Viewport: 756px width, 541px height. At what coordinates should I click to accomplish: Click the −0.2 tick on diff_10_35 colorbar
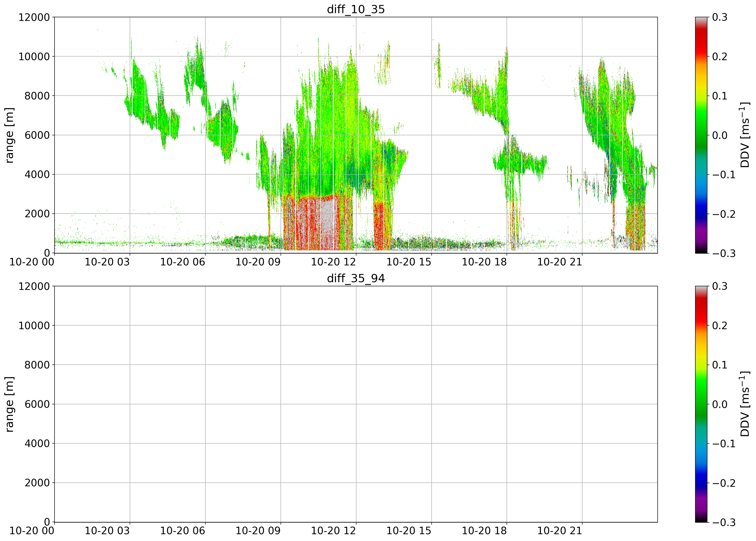click(724, 214)
